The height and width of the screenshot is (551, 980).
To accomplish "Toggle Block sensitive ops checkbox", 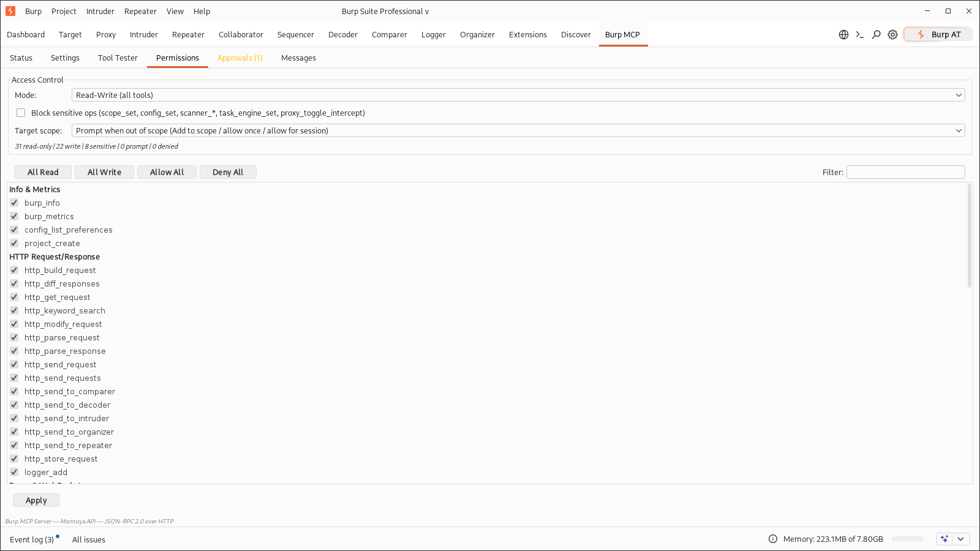I will pyautogui.click(x=21, y=113).
